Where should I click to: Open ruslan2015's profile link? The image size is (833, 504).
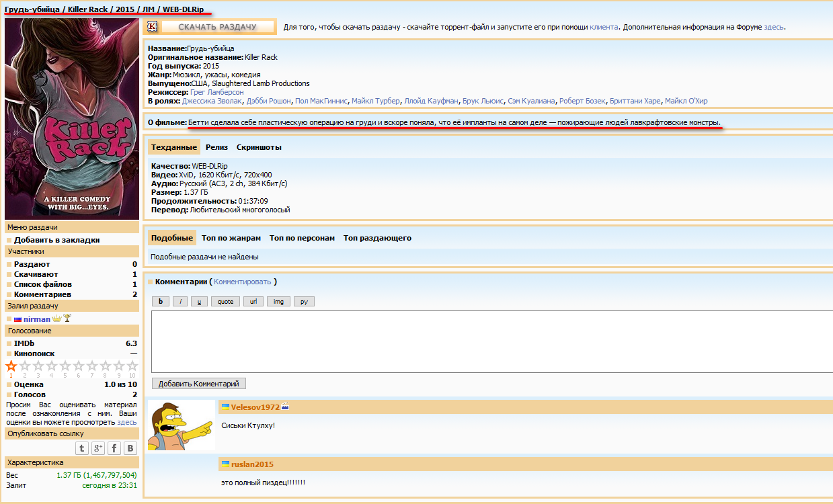(252, 464)
